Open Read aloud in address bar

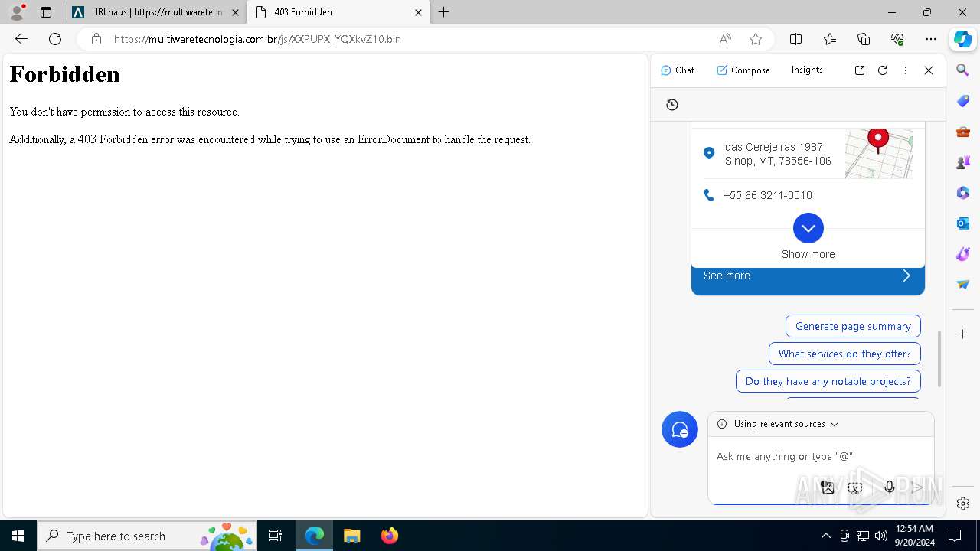coord(725,39)
